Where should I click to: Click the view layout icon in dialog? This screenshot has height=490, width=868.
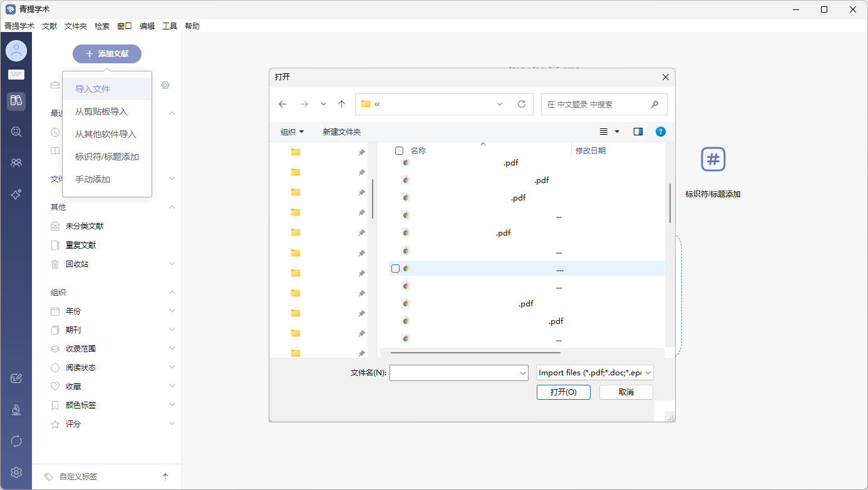pyautogui.click(x=604, y=132)
